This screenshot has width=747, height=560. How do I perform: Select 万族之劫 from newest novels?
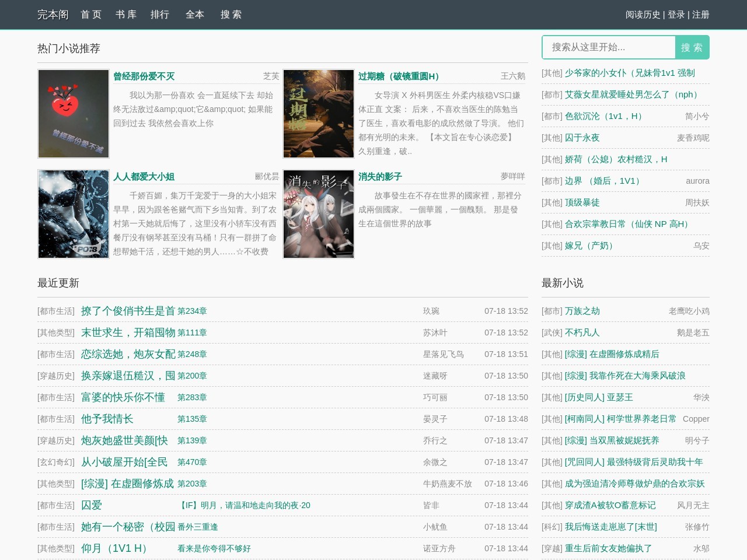tap(582, 311)
